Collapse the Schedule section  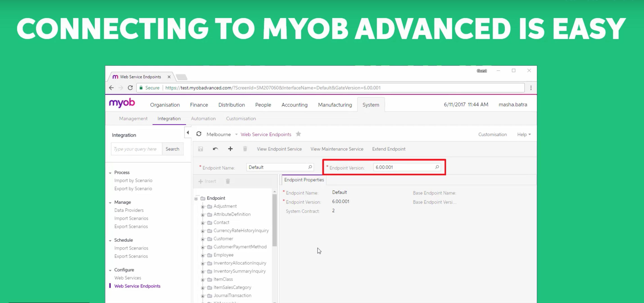(110, 241)
